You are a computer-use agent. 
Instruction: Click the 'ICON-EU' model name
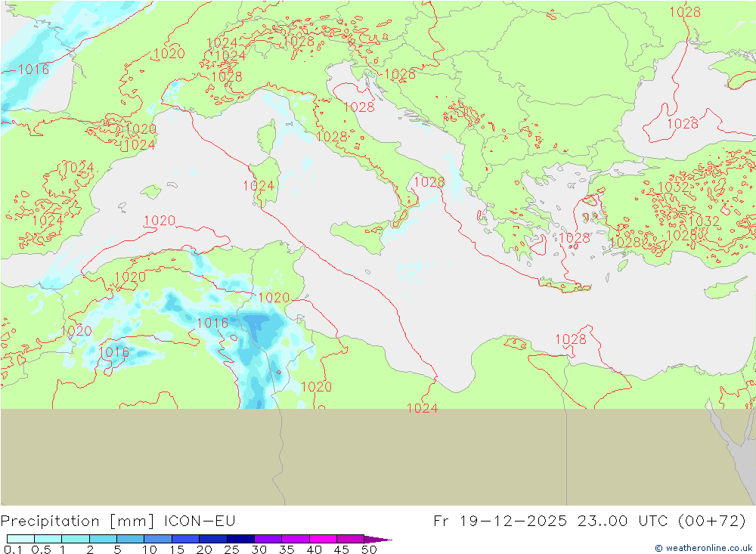(200, 522)
